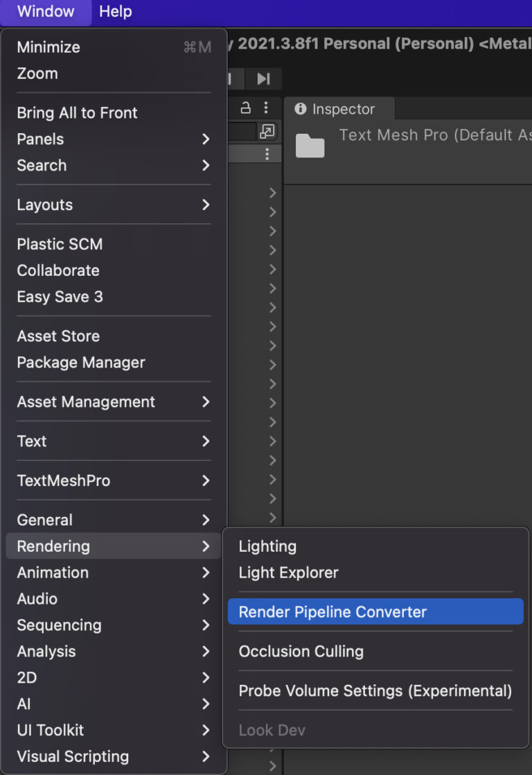Open the panel's three-dot options menu
The height and width of the screenshot is (775, 532).
coord(265,108)
